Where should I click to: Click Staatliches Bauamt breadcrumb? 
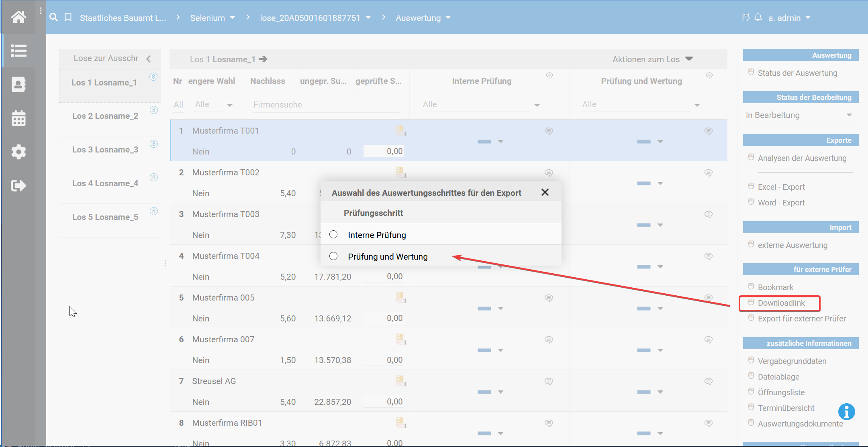pos(123,18)
